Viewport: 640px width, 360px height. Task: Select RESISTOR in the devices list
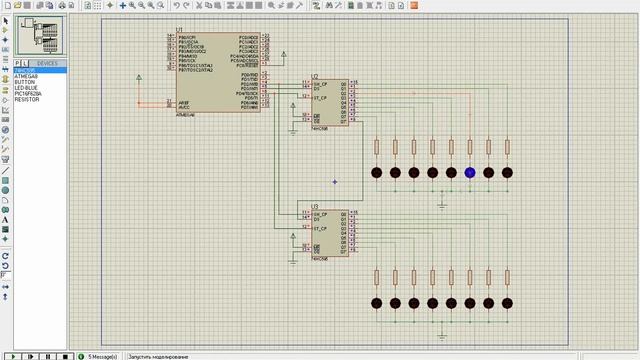tap(27, 99)
